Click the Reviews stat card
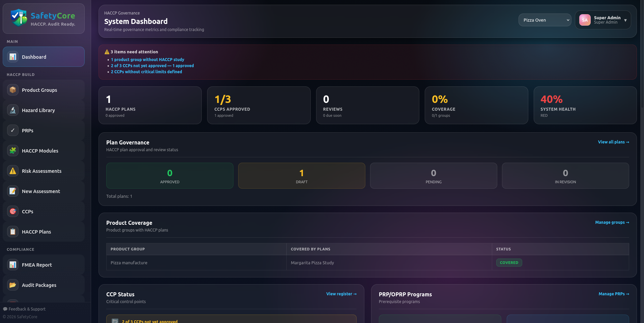Viewport: 644px width, 323px height. coord(367,105)
